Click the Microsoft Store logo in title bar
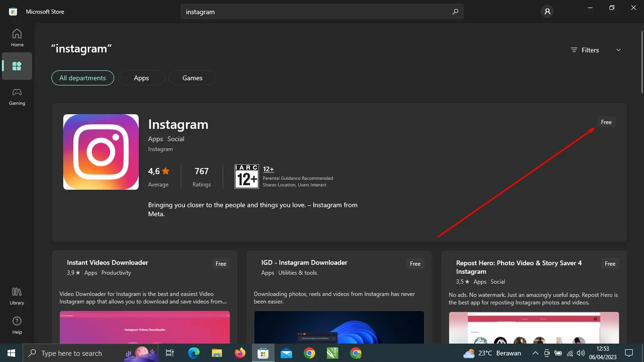Image resolution: width=644 pixels, height=362 pixels. pyautogui.click(x=13, y=12)
